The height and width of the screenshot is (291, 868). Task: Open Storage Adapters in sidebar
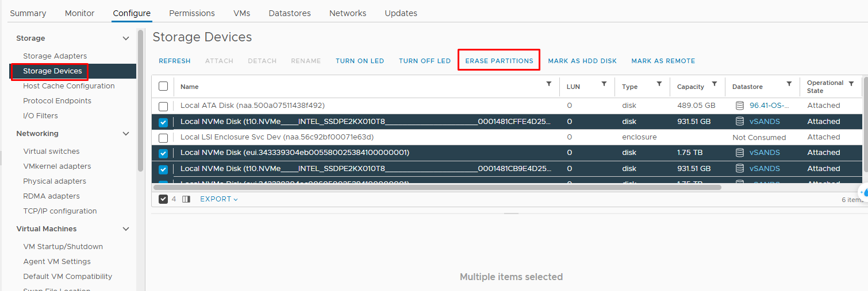point(55,56)
